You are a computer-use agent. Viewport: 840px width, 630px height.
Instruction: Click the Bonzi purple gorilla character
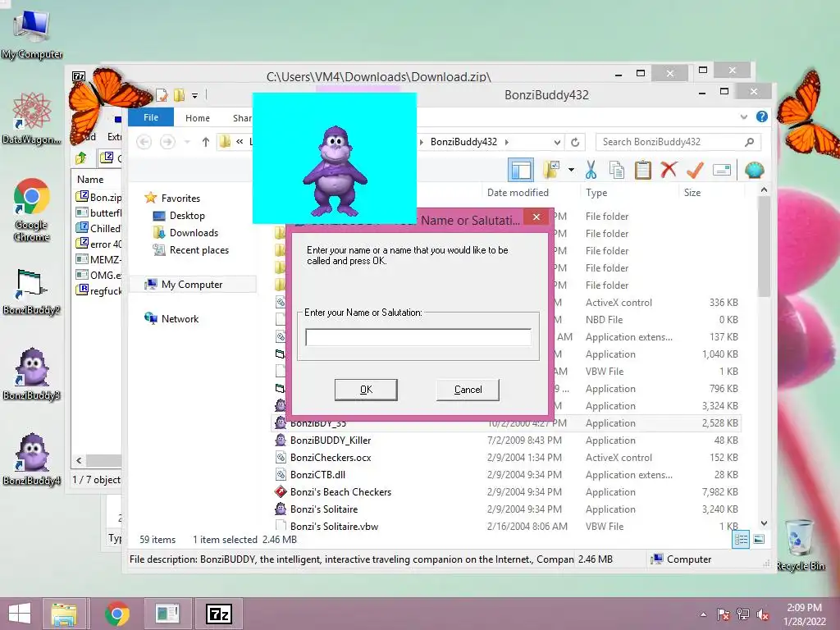click(335, 171)
